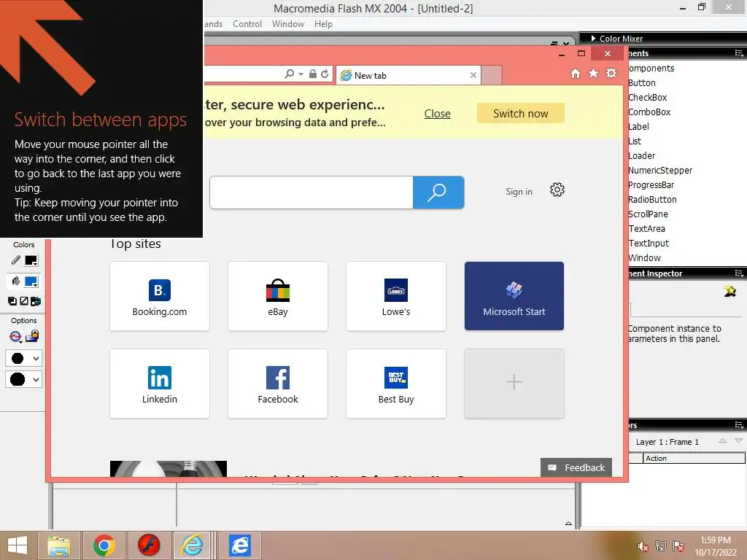747x560 pixels.
Task: Open the stroke color swatch
Action: click(x=31, y=260)
